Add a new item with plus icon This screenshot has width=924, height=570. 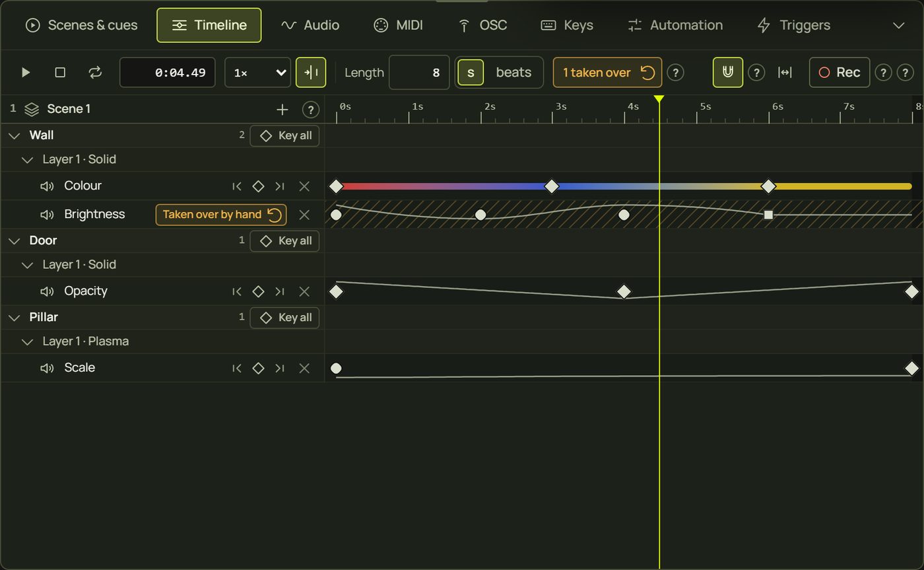(x=282, y=110)
